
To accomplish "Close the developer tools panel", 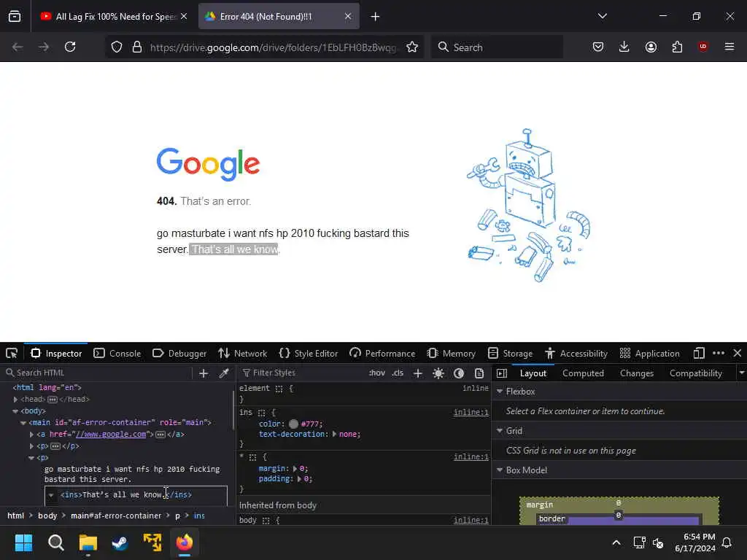I will pyautogui.click(x=738, y=354).
